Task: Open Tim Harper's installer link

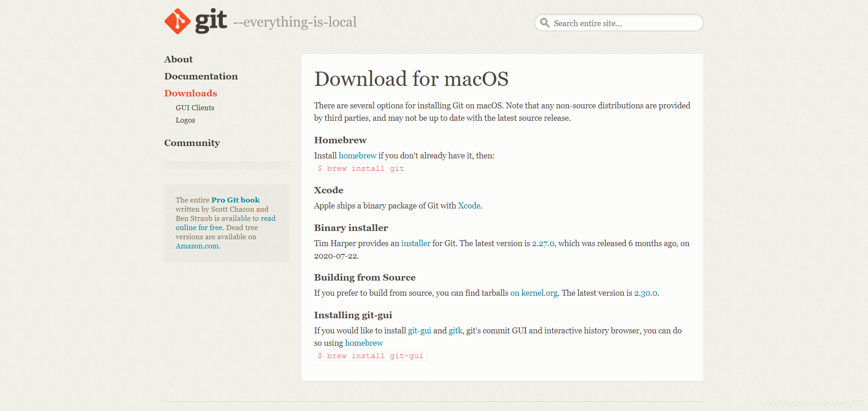Action: tap(416, 243)
